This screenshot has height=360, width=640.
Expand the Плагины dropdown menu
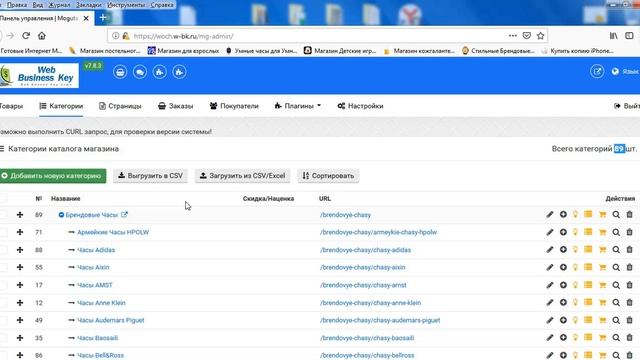pos(298,106)
